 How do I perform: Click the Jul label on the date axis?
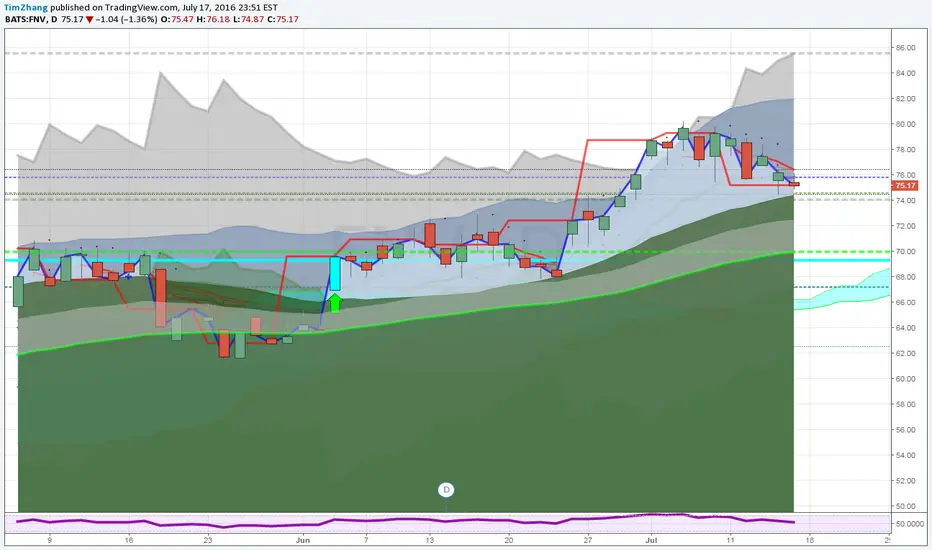click(x=651, y=540)
